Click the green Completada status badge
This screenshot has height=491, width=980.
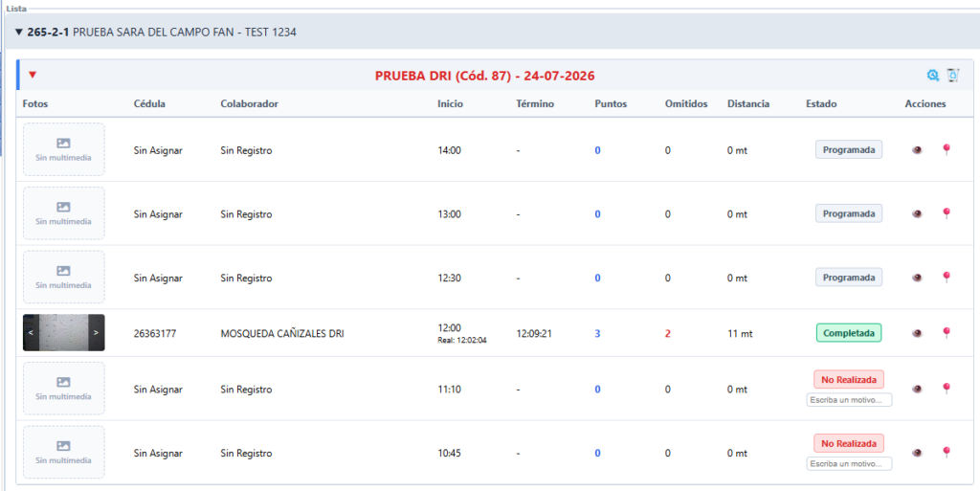pyautogui.click(x=849, y=333)
